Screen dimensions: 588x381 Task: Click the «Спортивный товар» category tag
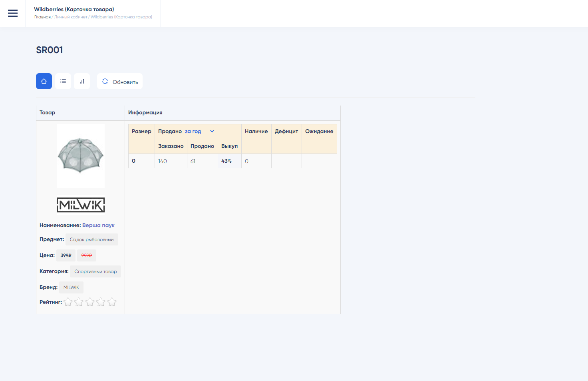pyautogui.click(x=95, y=271)
